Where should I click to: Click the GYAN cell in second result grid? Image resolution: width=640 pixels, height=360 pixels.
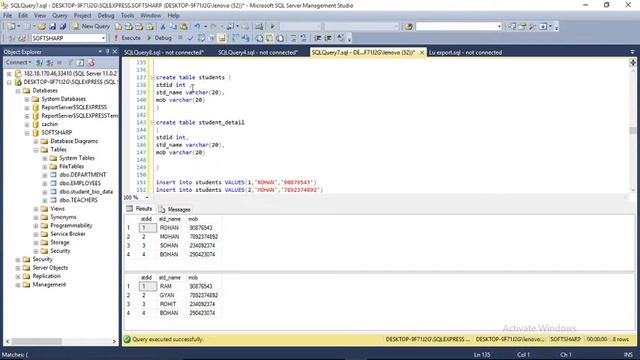click(x=167, y=295)
